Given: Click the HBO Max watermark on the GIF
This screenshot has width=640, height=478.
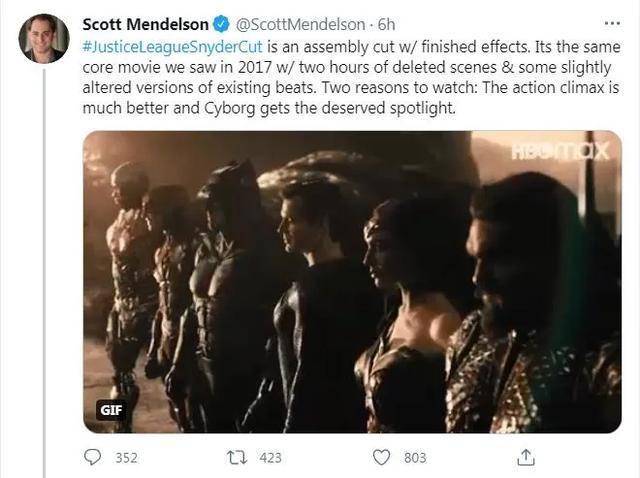Looking at the screenshot, I should [x=560, y=151].
